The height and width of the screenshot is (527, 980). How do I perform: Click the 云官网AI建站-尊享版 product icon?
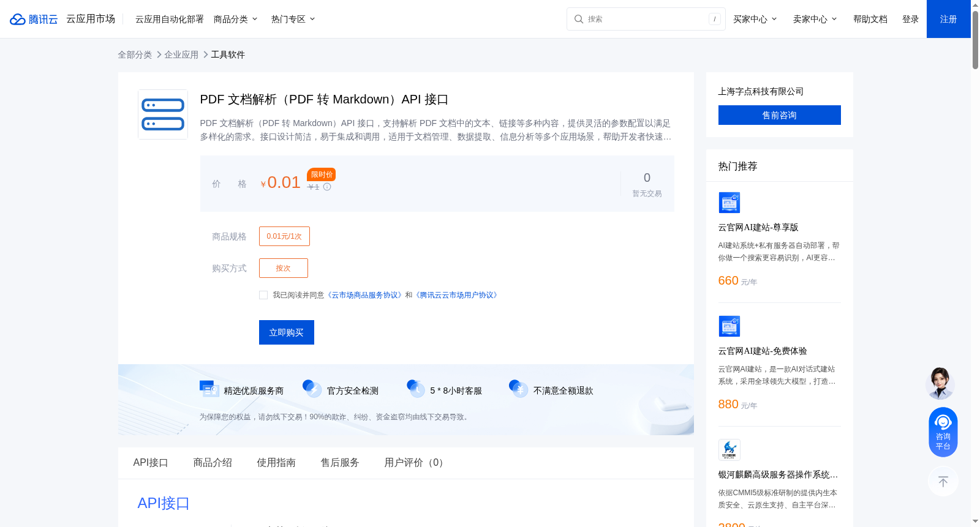(x=729, y=203)
